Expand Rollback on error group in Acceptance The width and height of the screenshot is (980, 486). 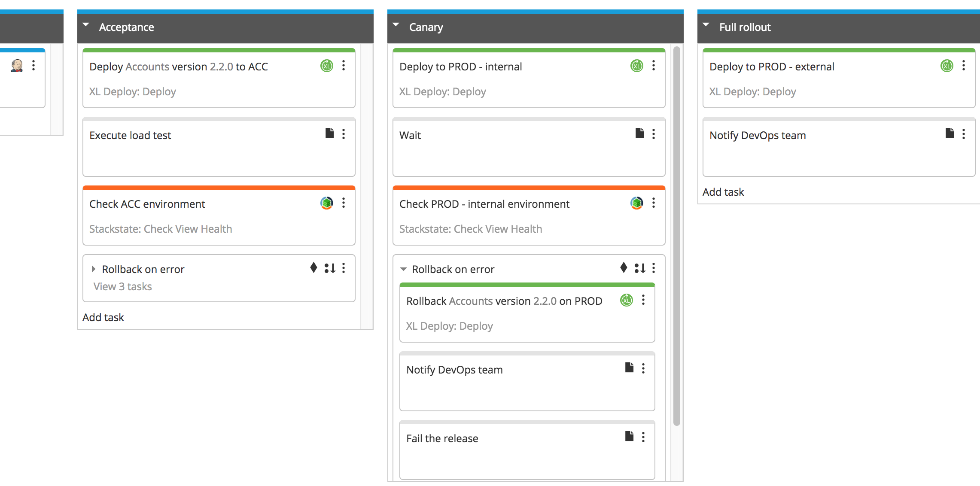tap(93, 269)
